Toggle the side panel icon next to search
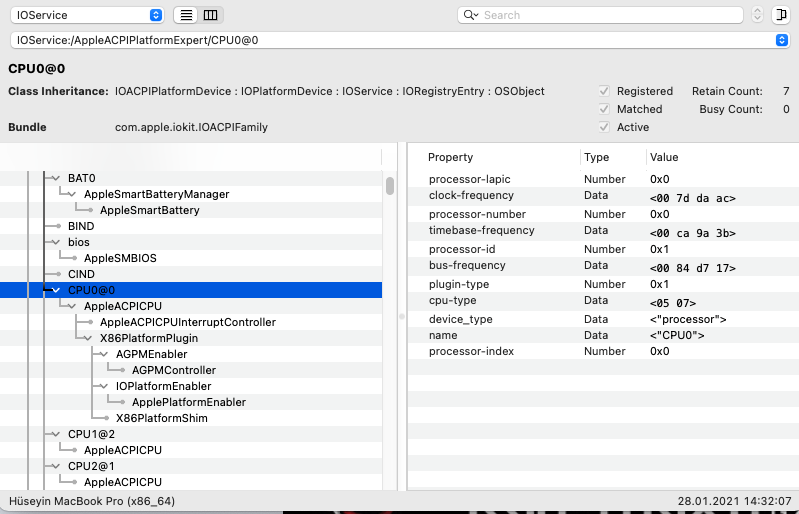The height and width of the screenshot is (514, 799). [779, 15]
